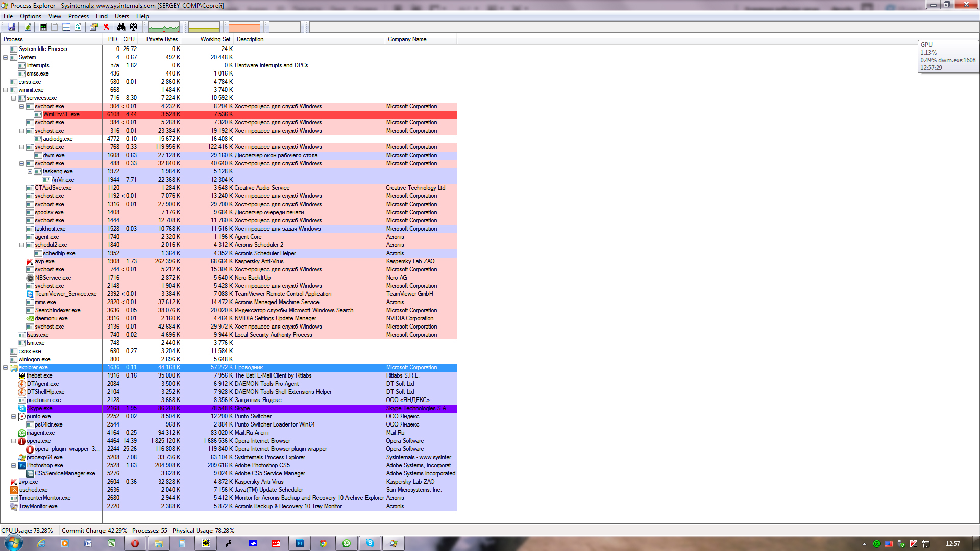The width and height of the screenshot is (980, 551).
Task: Click the daemonu.exe NVIDIA icon
Action: [x=30, y=318]
